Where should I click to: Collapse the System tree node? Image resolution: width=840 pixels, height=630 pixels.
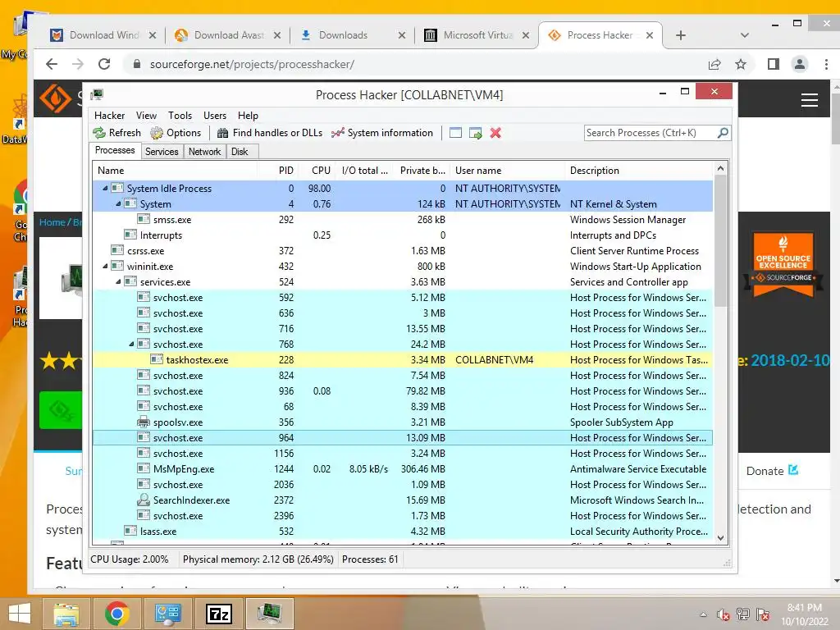click(x=118, y=203)
